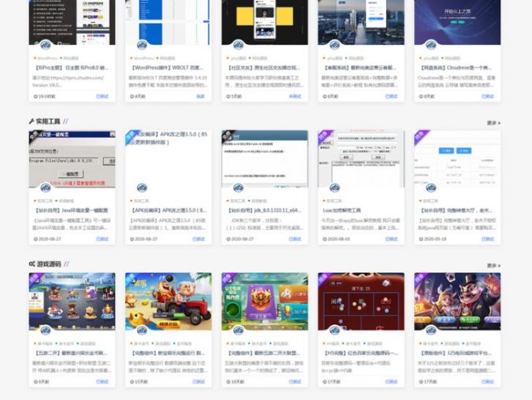Click 已测试 tag on 325电玩城 card
This screenshot has height=400, width=532.
click(488, 382)
